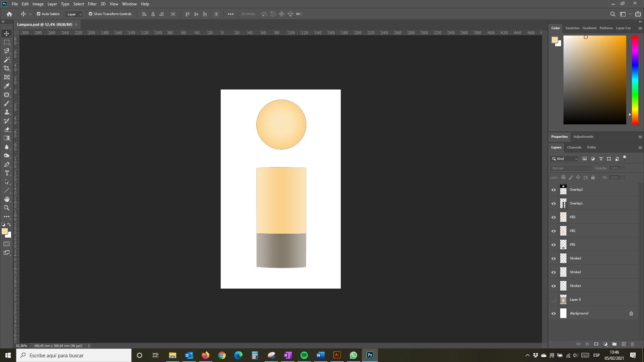Select the Crop tool
This screenshot has height=362, width=644.
(7, 68)
